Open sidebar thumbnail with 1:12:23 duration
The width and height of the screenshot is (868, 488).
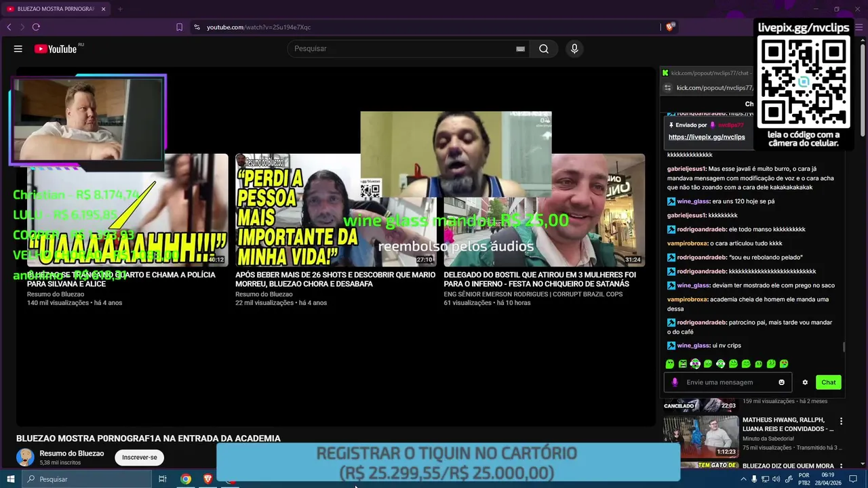tap(701, 437)
